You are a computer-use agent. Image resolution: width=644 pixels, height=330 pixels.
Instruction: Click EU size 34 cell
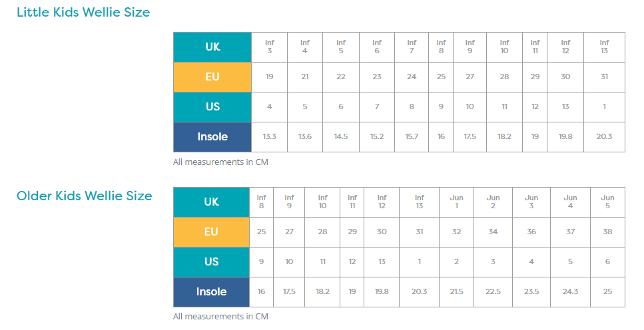pyautogui.click(x=493, y=232)
